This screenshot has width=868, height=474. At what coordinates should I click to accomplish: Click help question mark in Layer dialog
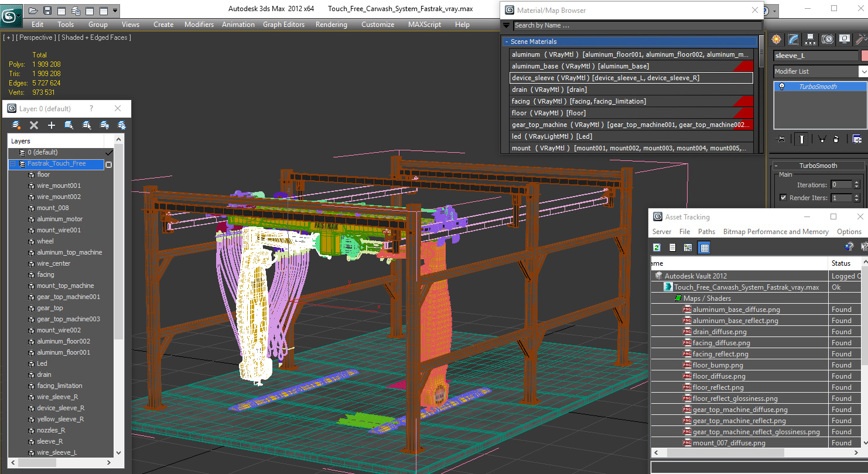[x=91, y=108]
